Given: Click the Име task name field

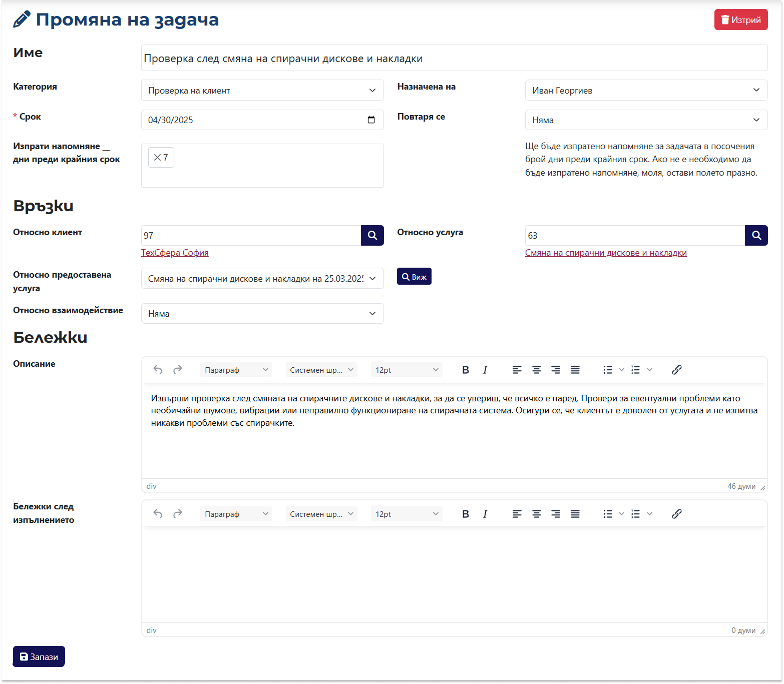Looking at the screenshot, I should (455, 58).
